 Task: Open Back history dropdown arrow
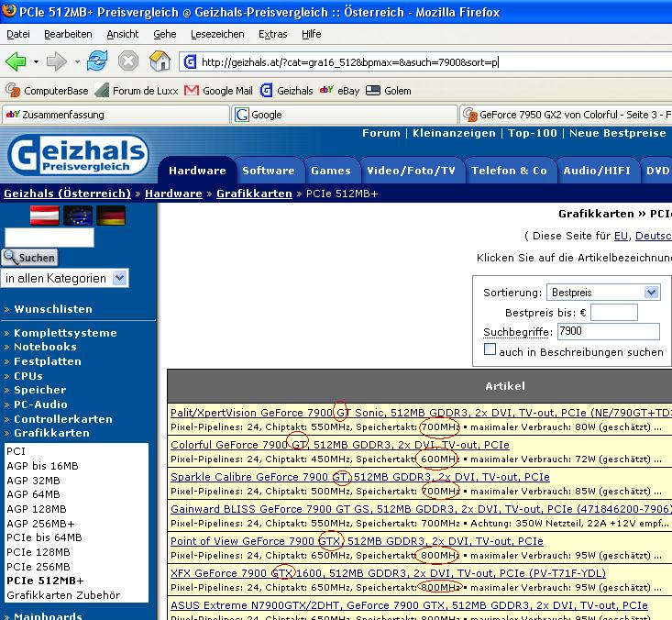pyautogui.click(x=36, y=62)
